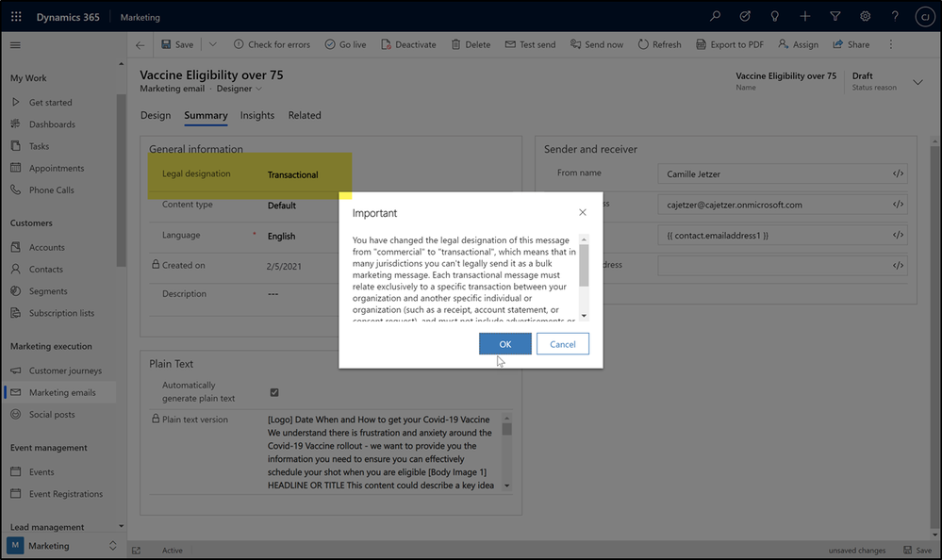Expand the Save options dropdown arrow

click(213, 44)
